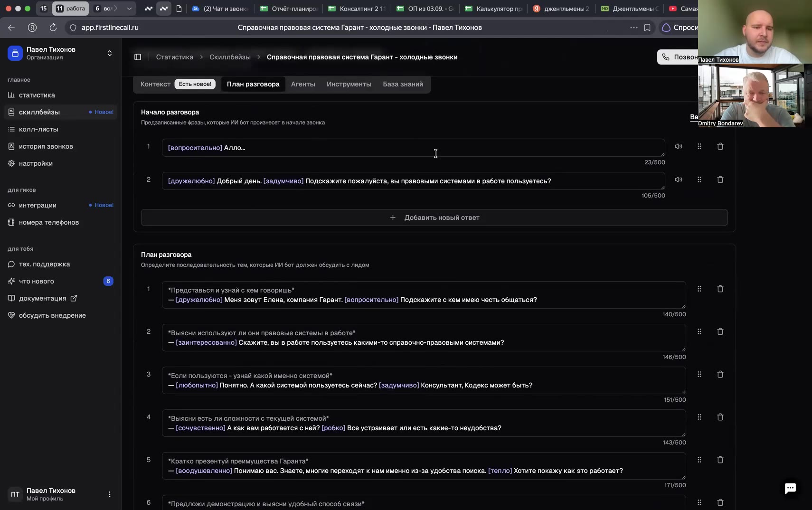
Task: Play audio preview for the 'Добрый день' phrase
Action: [x=679, y=179]
